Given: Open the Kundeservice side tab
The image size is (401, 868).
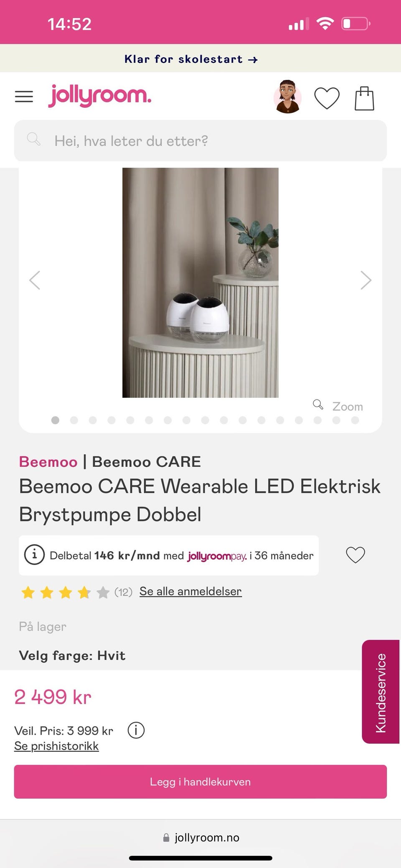Looking at the screenshot, I should [381, 692].
